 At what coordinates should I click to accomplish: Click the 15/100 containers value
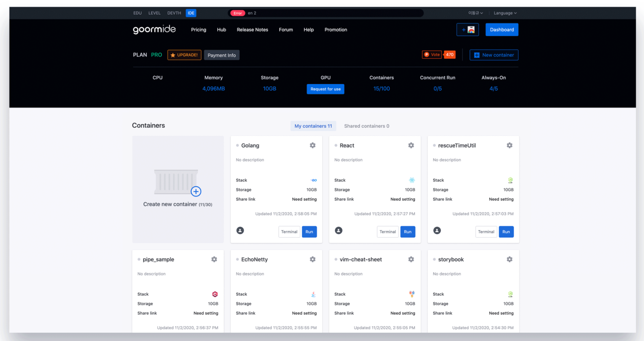pyautogui.click(x=381, y=89)
